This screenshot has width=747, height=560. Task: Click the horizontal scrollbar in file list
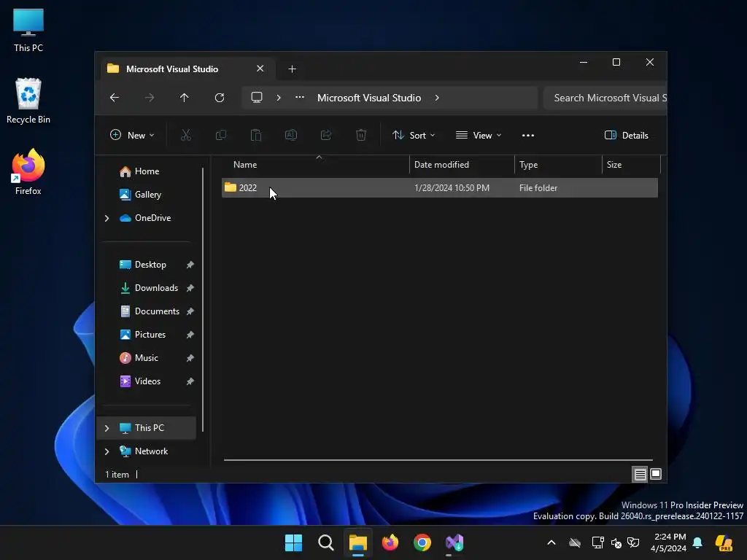pyautogui.click(x=438, y=460)
